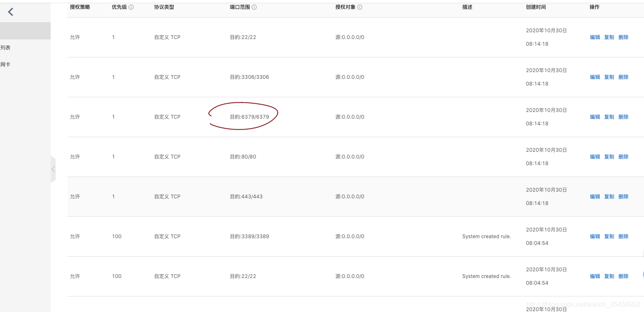
Task: Select the 目的:3389/3389 port cell
Action: 250,237
